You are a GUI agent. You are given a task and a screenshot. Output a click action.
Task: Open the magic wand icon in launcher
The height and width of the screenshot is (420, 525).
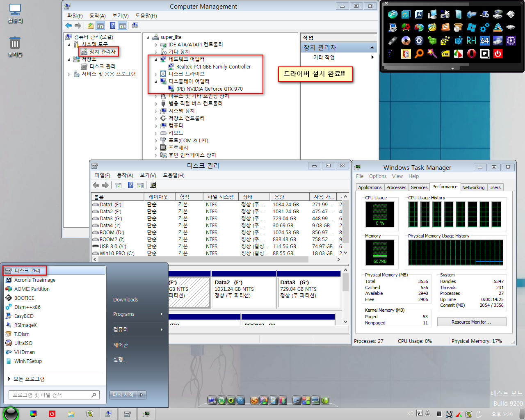(432, 54)
